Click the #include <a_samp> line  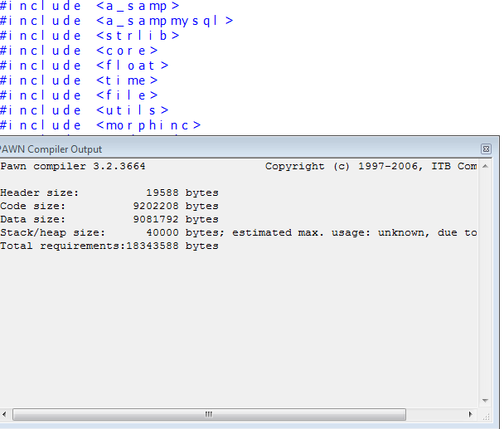pos(90,6)
